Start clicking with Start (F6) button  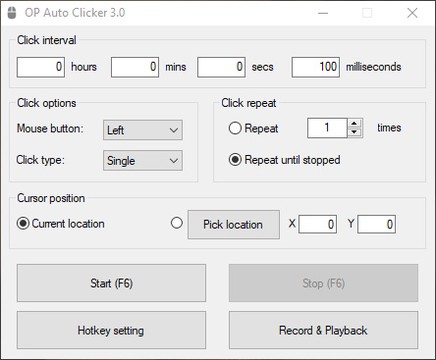tap(111, 283)
